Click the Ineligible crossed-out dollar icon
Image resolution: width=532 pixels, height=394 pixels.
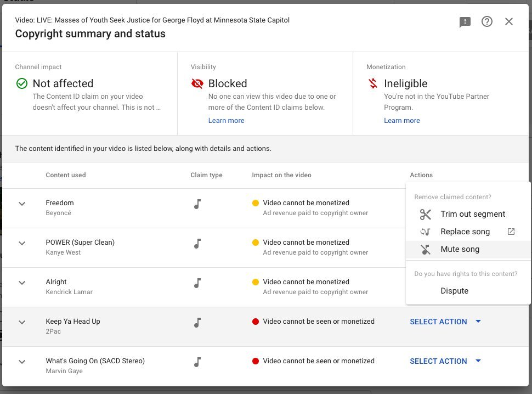click(x=373, y=83)
